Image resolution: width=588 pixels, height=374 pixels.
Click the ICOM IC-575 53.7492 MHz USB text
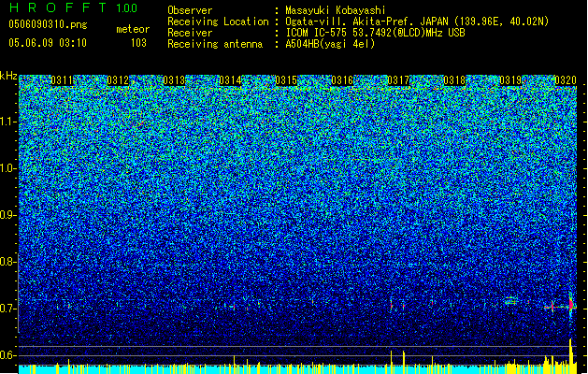point(376,33)
